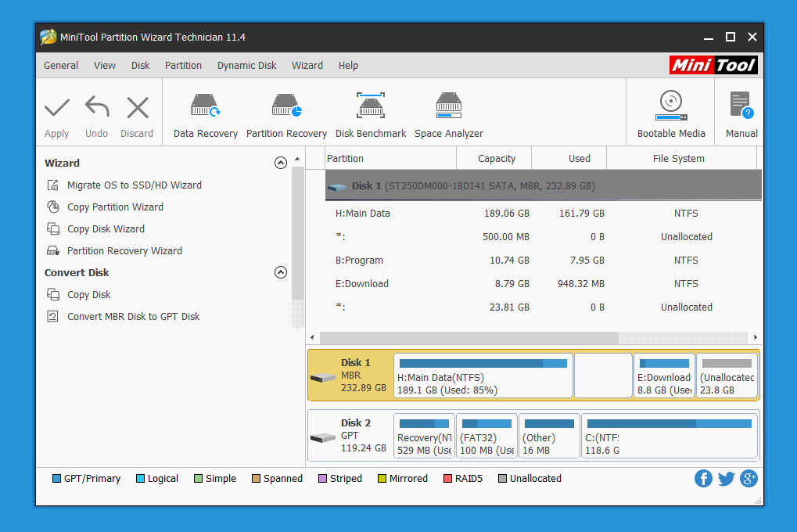Screen dimensions: 797x532
Task: Start the Copy Partition Wizard
Action: coord(116,207)
